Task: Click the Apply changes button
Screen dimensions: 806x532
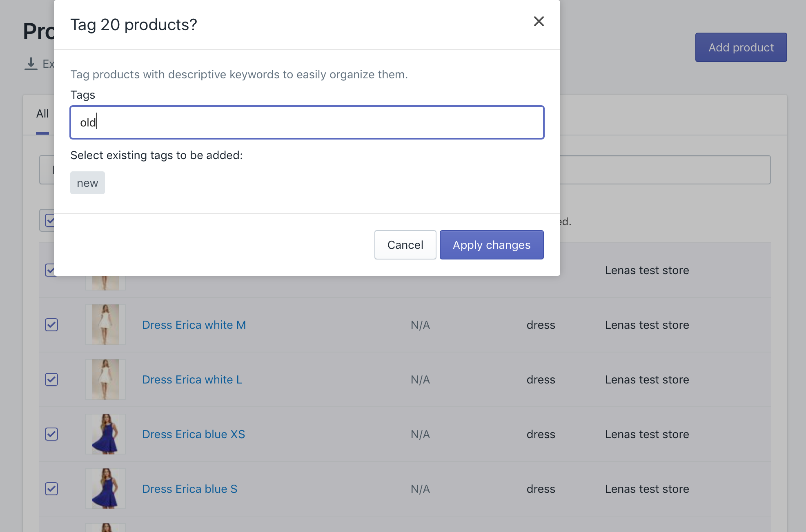Action: [491, 245]
